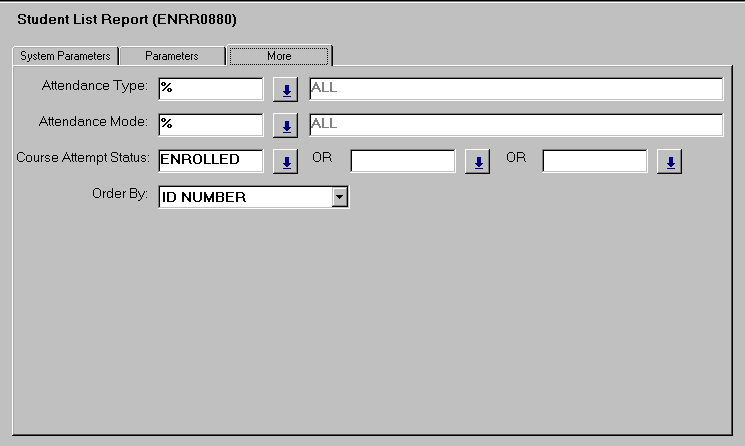This screenshot has width=745, height=446.
Task: Click the ENROLLED status field
Action: pyautogui.click(x=210, y=160)
